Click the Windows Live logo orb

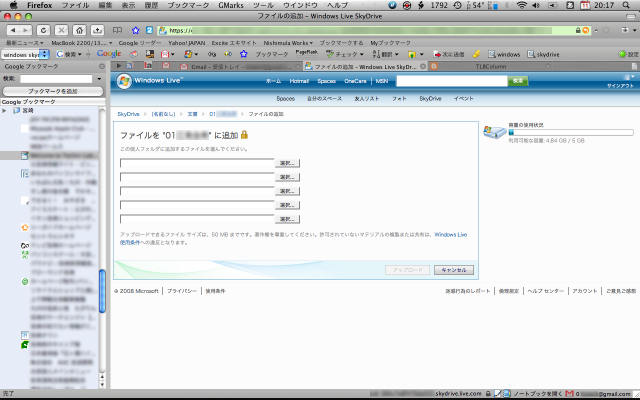124,81
